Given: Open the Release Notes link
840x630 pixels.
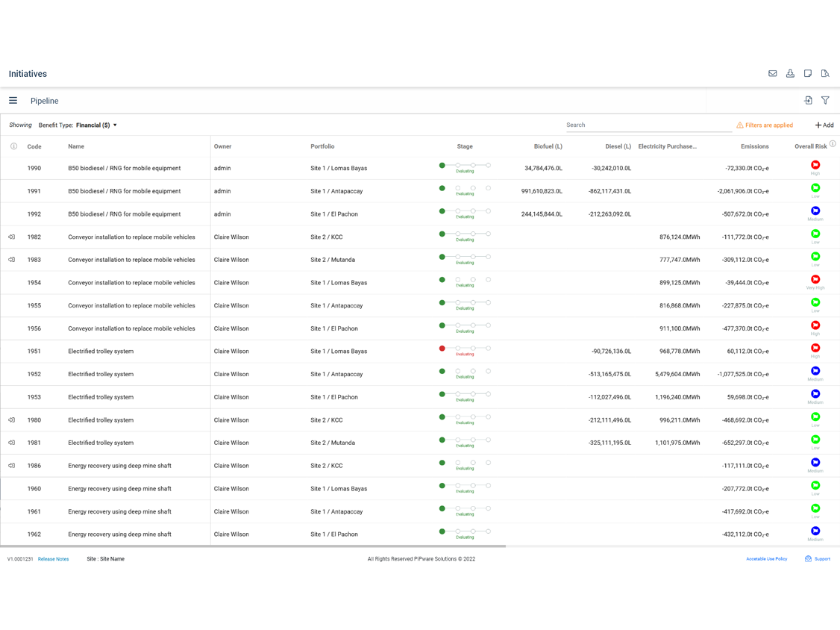Looking at the screenshot, I should [53, 559].
